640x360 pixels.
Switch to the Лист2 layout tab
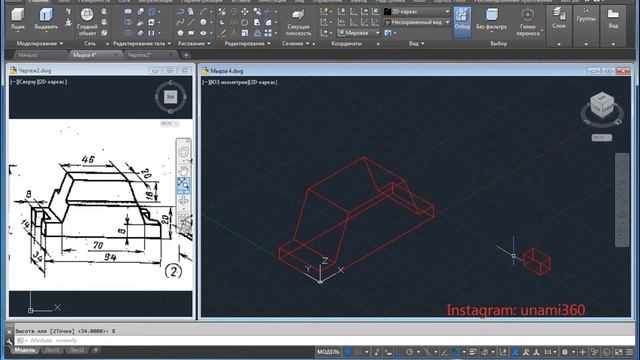(77, 350)
